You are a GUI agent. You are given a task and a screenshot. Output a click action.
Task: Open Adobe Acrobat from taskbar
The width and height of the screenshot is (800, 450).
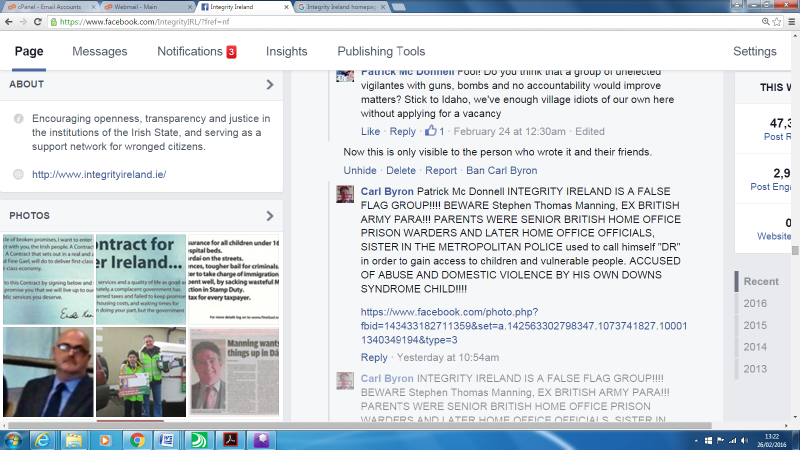click(230, 440)
